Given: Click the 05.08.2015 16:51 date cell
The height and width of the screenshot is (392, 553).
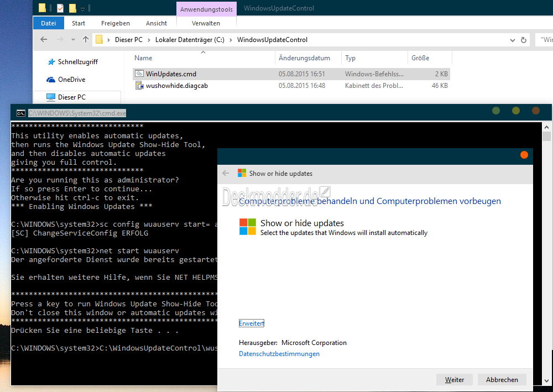Looking at the screenshot, I should (x=301, y=74).
